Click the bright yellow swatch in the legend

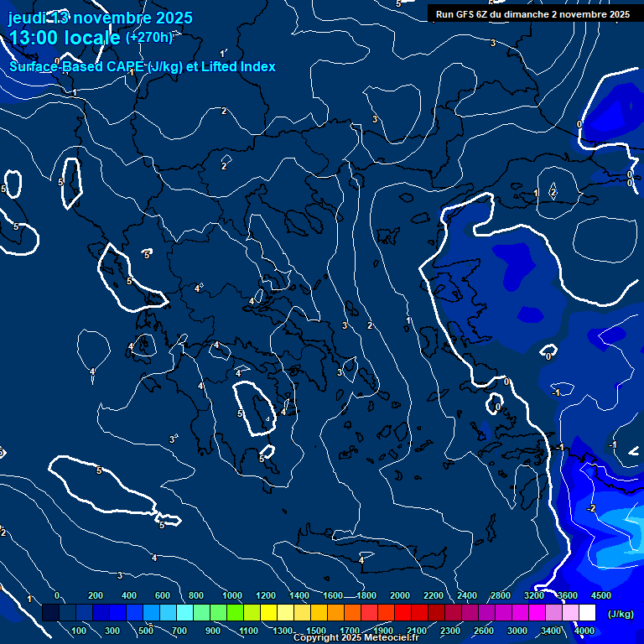click(268, 612)
